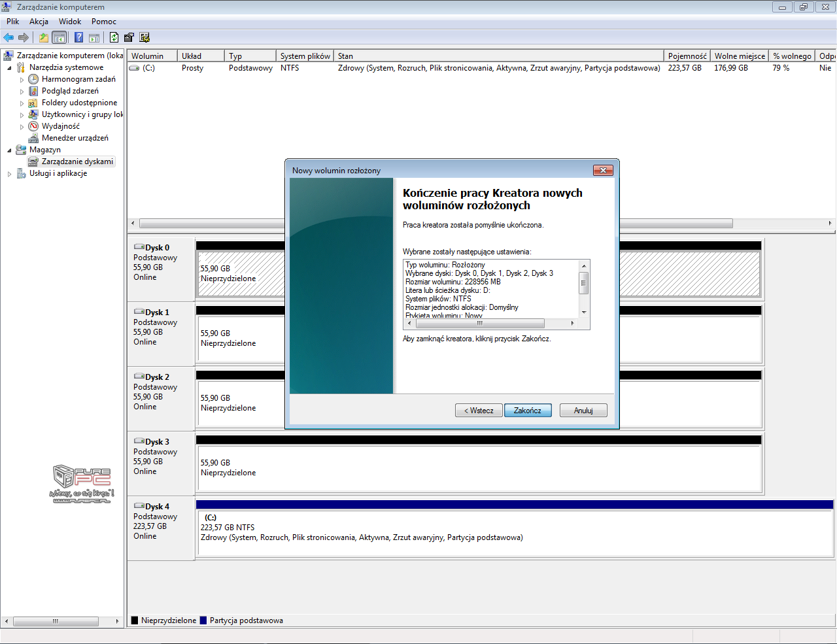837x644 pixels.
Task: Click the Magazyn storage icon
Action: coord(21,150)
